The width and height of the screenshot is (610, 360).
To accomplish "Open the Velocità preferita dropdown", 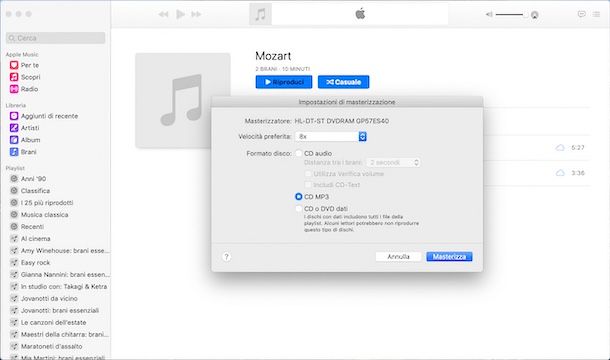I will pos(331,137).
